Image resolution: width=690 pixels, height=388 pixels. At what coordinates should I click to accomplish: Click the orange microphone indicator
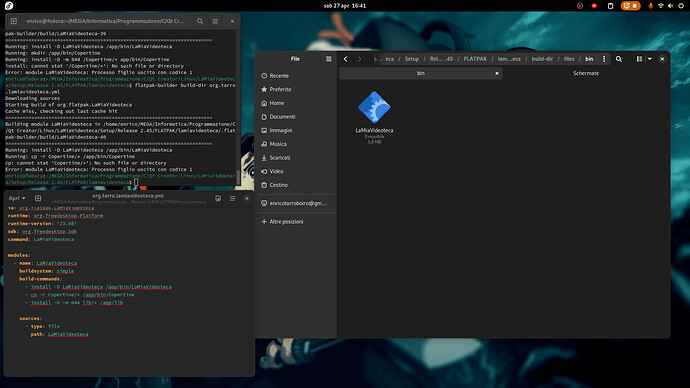pos(650,6)
